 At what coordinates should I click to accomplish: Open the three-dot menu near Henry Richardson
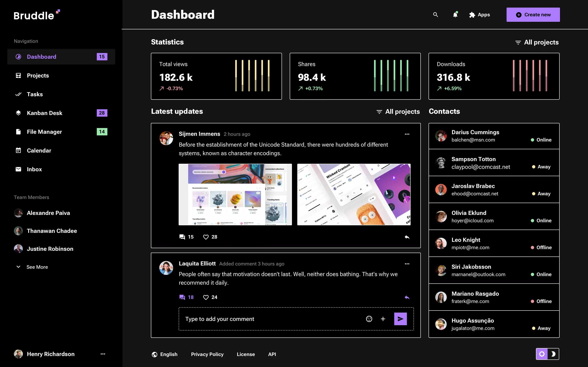103,354
